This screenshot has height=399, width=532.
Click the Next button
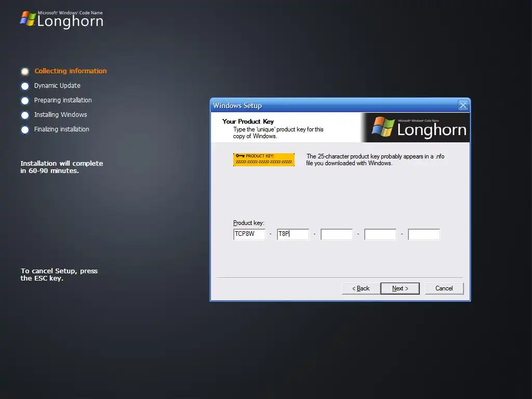pyautogui.click(x=400, y=288)
